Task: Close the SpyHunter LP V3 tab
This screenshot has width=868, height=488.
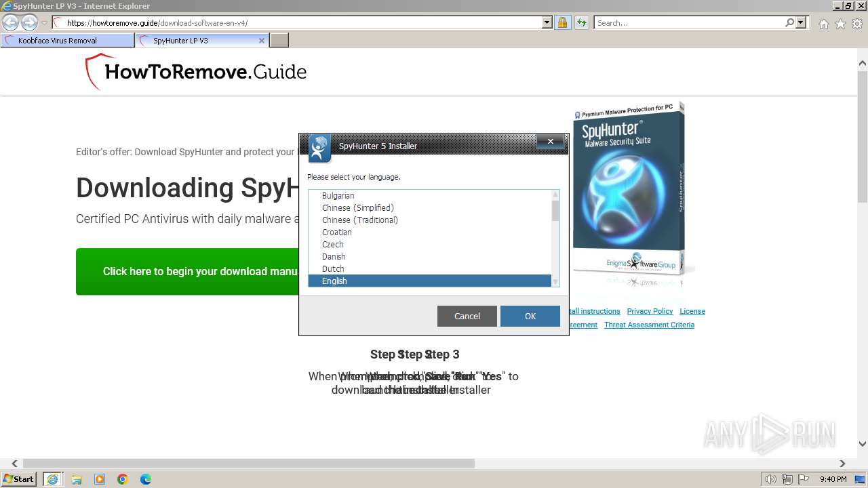Action: pyautogui.click(x=262, y=41)
